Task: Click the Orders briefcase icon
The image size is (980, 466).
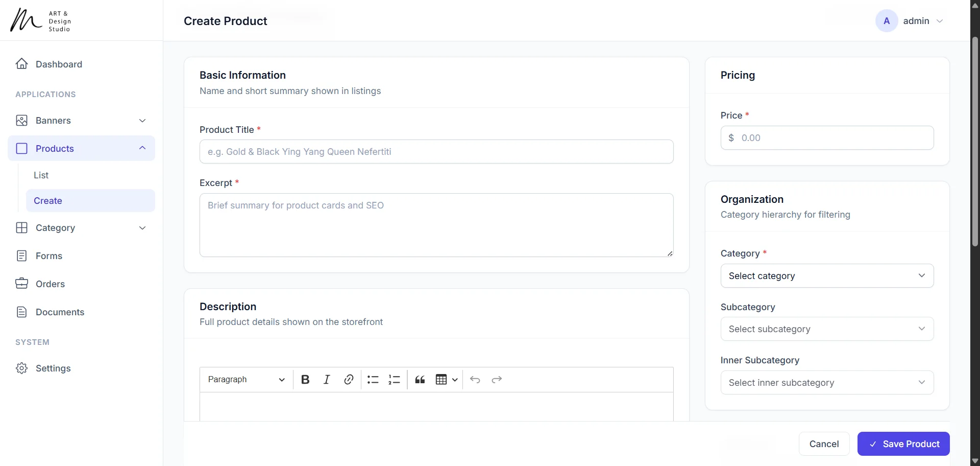Action: (21, 284)
